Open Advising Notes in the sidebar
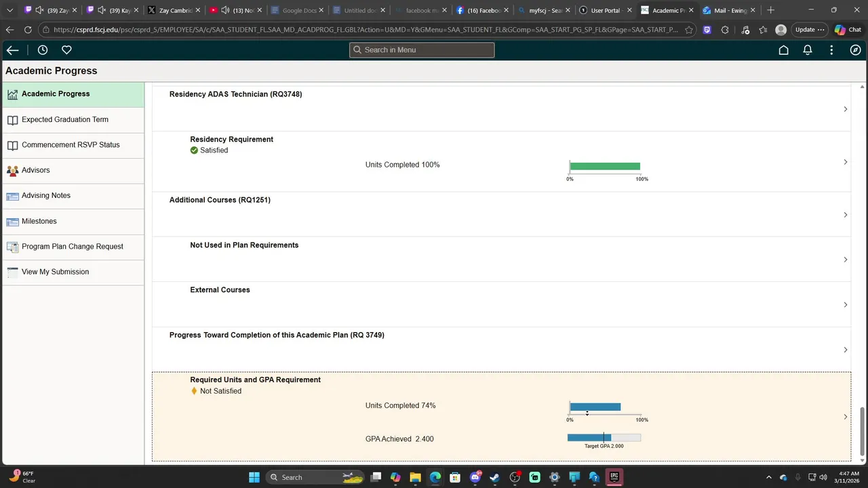This screenshot has height=488, width=868. [x=73, y=196]
